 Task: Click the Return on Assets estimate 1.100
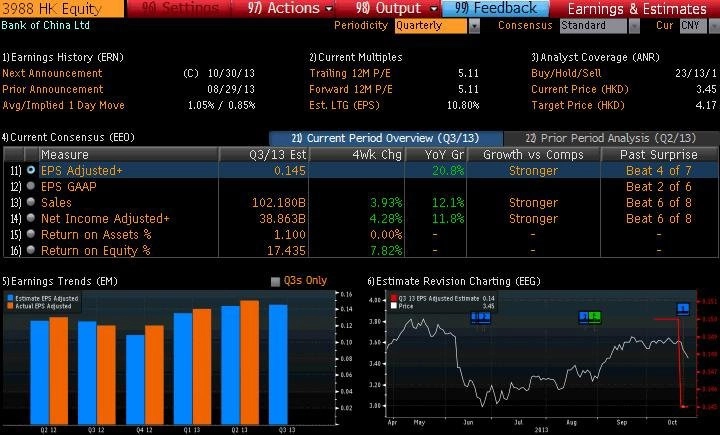point(289,235)
